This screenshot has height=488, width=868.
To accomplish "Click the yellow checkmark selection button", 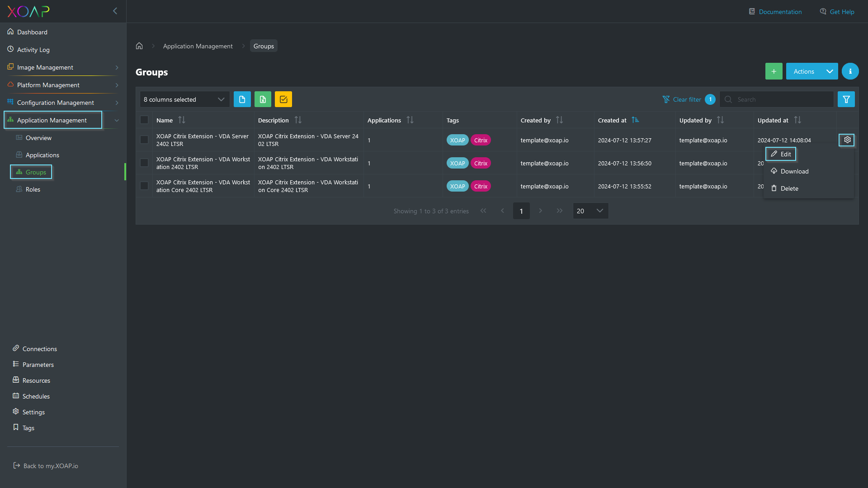I will 283,99.
